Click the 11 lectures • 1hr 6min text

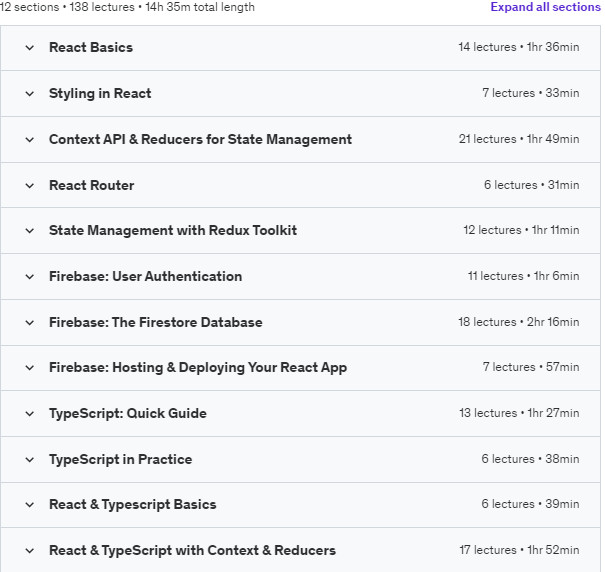[x=524, y=276]
